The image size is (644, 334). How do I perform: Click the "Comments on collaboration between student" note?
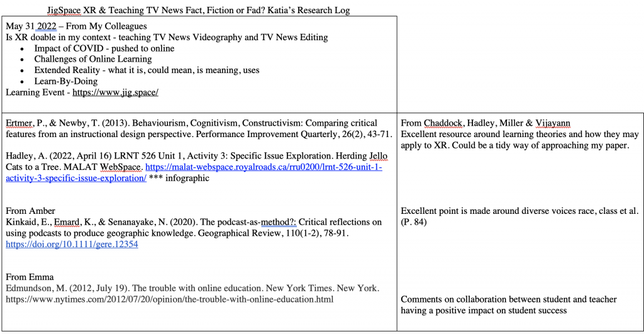tap(509, 299)
